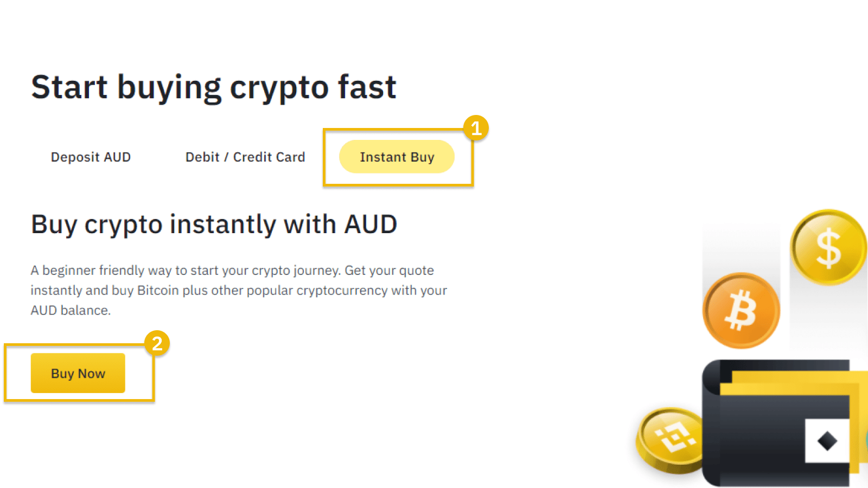This screenshot has width=868, height=488.
Task: Click 'AUD' in the 'Buy crypto instantly' heading
Action: point(371,224)
